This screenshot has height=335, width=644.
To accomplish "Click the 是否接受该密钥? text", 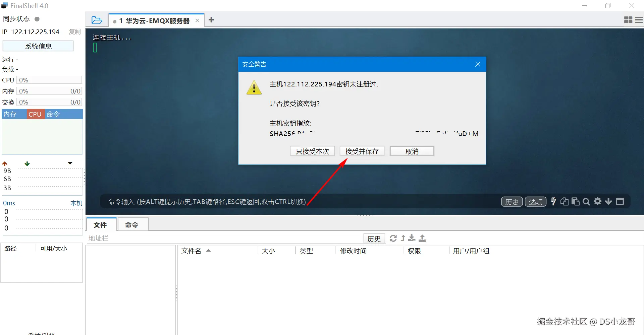I will (x=294, y=104).
